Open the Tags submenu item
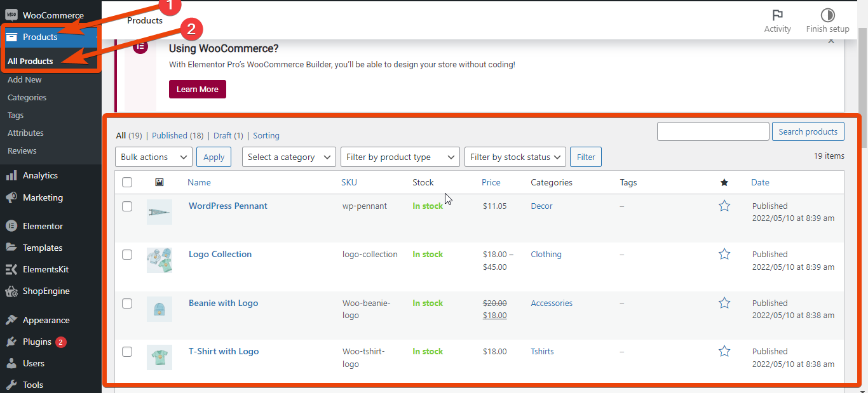Screen dimensions: 868x393 pos(16,115)
